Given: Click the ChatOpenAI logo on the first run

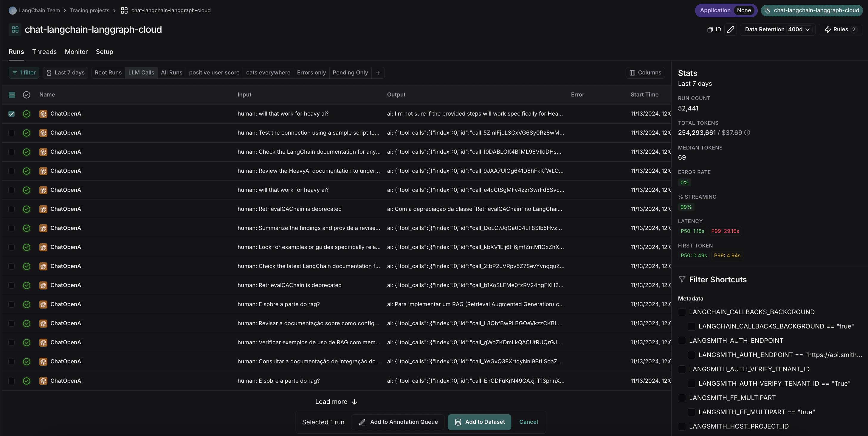Looking at the screenshot, I should pyautogui.click(x=44, y=113).
